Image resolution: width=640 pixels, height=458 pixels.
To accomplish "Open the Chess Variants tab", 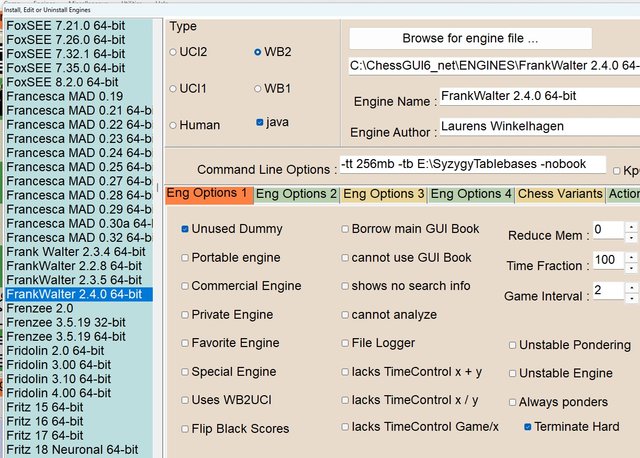I will point(560,194).
